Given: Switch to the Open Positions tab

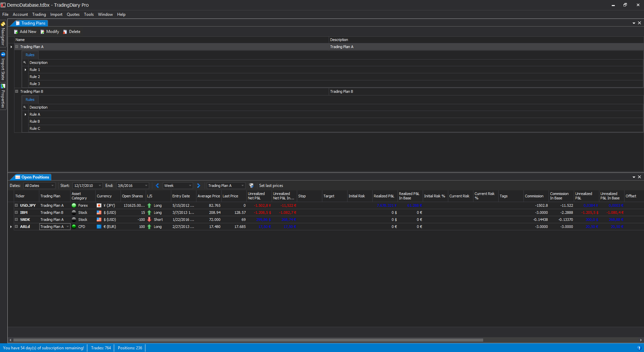Looking at the screenshot, I should [x=32, y=177].
